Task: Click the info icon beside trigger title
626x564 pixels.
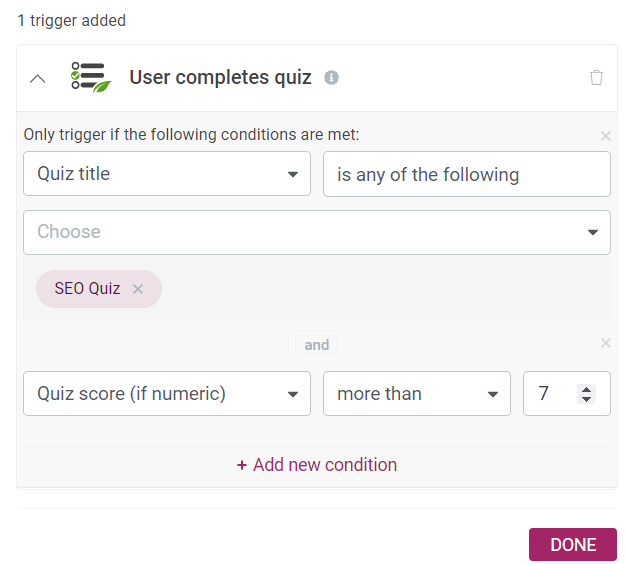Action: pyautogui.click(x=331, y=78)
